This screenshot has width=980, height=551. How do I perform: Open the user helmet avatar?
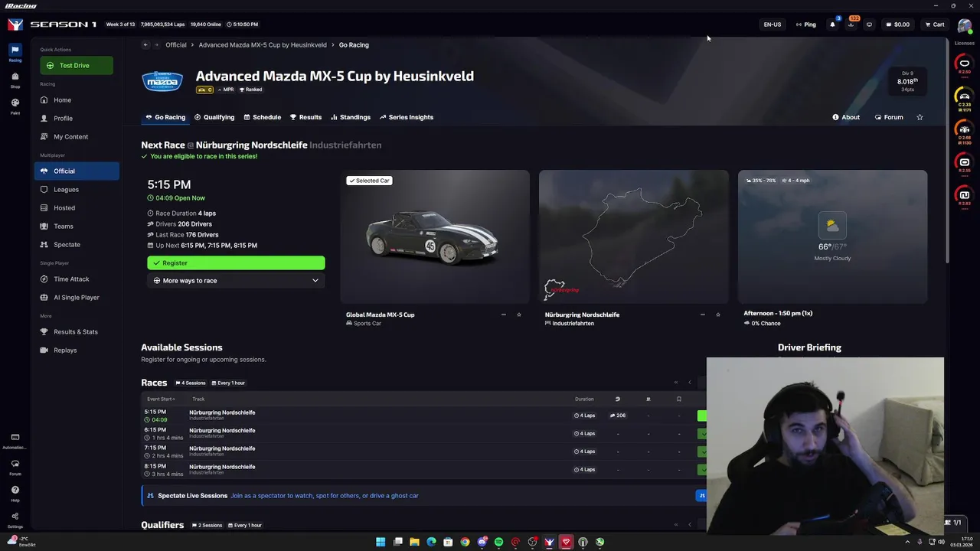click(x=964, y=24)
